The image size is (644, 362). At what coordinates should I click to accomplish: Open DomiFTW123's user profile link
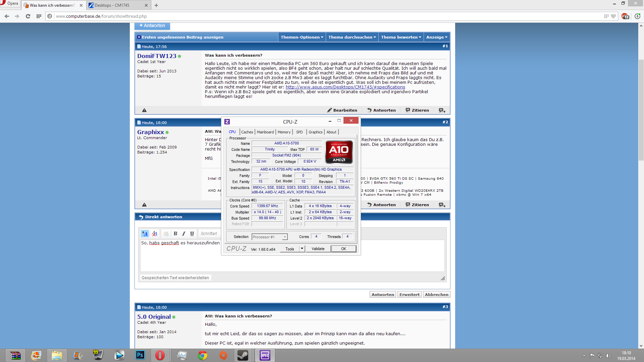[x=157, y=56]
